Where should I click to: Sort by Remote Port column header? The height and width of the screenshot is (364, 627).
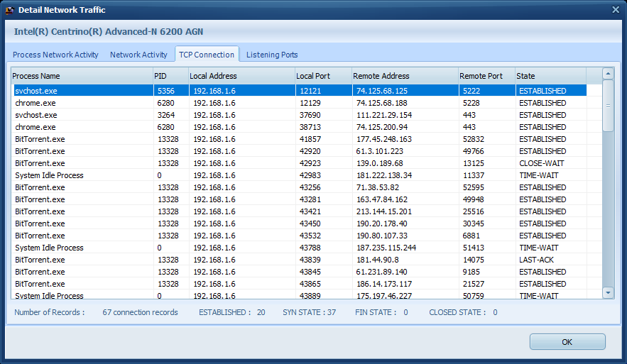[486, 76]
